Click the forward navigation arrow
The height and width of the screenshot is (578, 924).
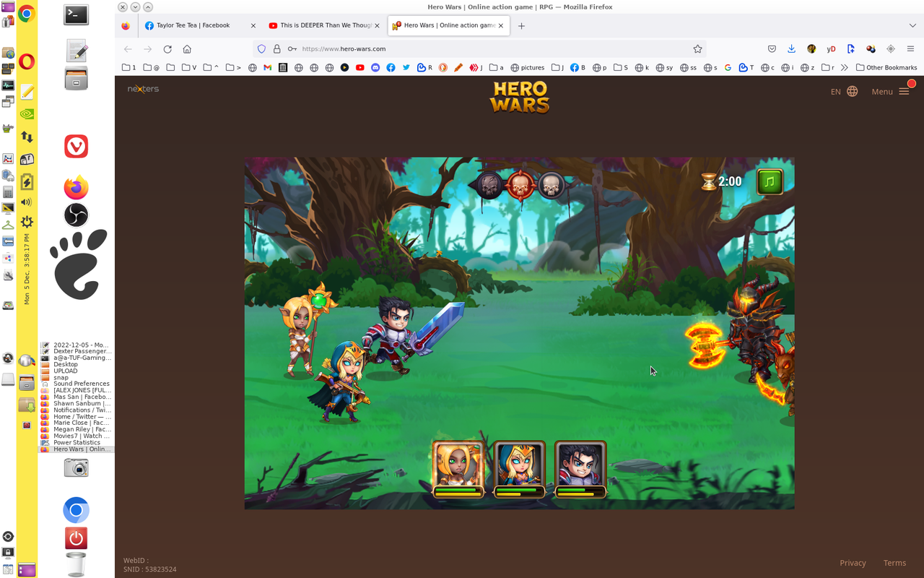tap(147, 49)
